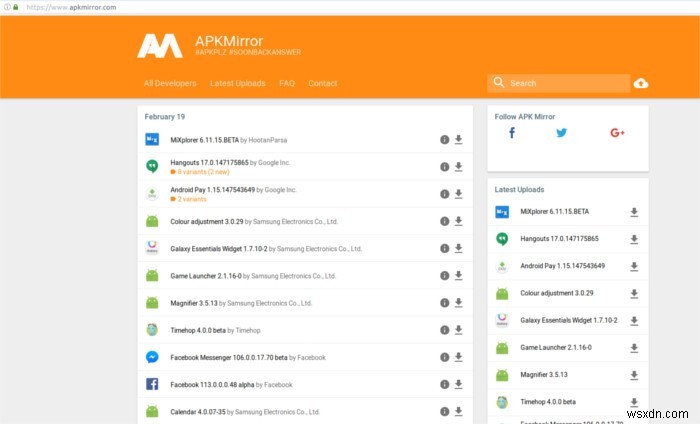Screen dimensions: 700x424
Task: Download Colour adjustment from main list
Action: click(x=458, y=221)
